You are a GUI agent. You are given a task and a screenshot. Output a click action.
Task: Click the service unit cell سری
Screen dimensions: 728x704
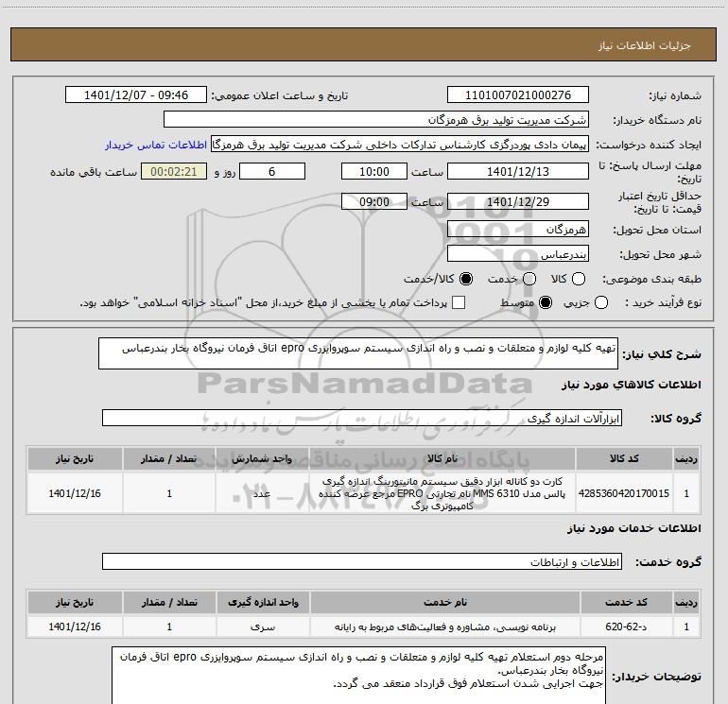(x=263, y=627)
